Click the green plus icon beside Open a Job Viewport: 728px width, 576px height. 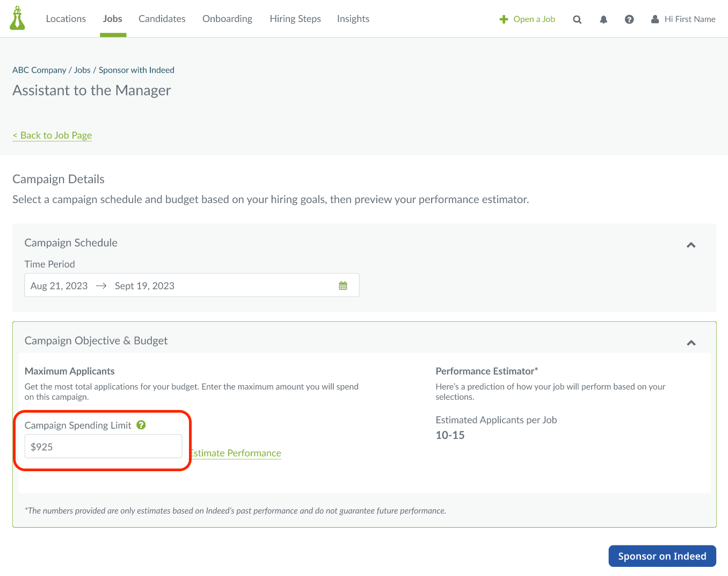[504, 19]
